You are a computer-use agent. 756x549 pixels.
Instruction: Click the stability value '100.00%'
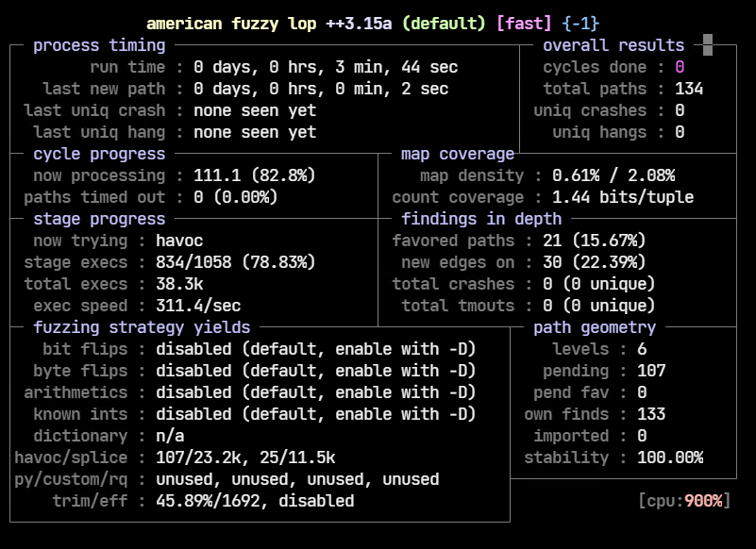670,457
